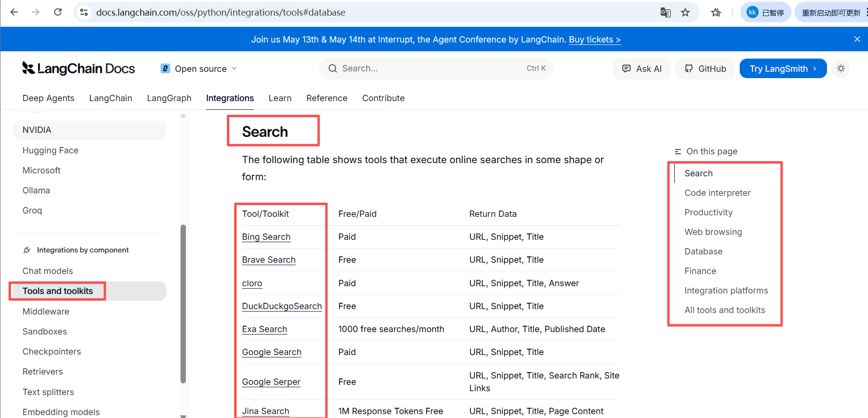Screen dimensions: 868x418
Task: Switch to the LangGraph tab
Action: pos(169,98)
